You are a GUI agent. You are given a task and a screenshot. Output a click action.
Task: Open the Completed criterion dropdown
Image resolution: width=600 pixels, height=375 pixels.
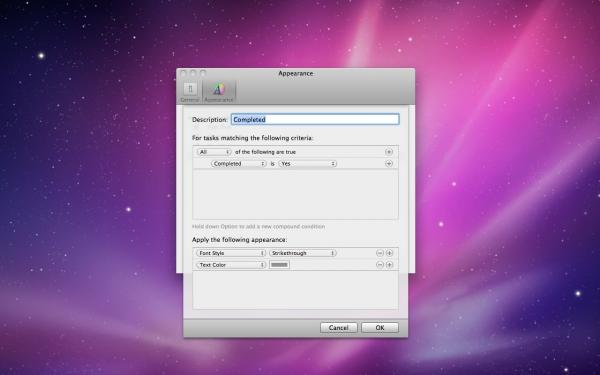coord(238,163)
